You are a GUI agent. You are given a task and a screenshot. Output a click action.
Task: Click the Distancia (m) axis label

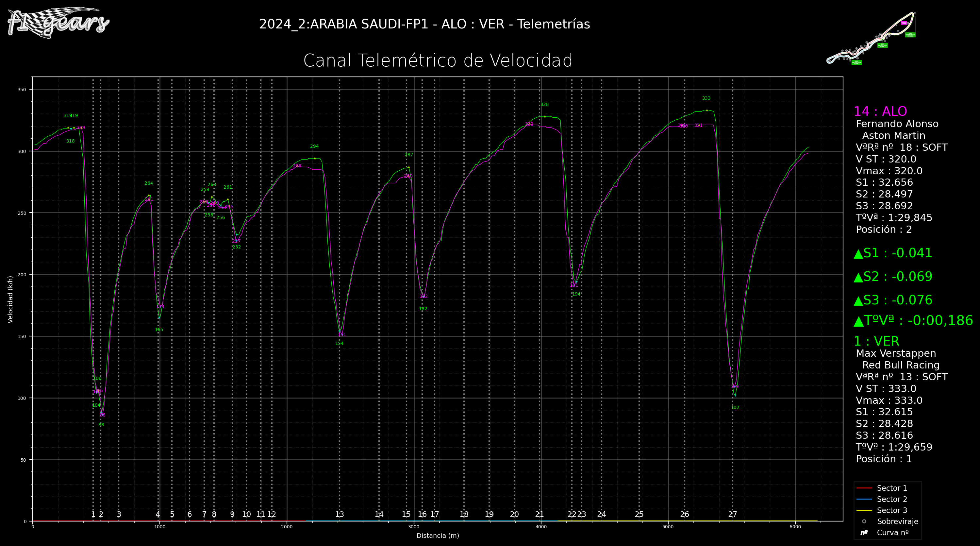438,535
